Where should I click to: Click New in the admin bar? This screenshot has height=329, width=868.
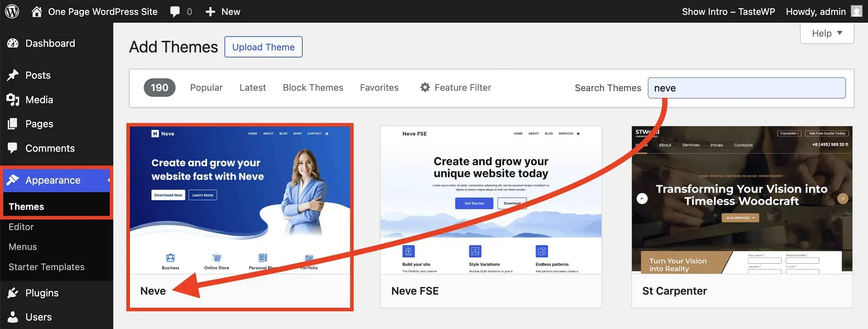coord(231,12)
